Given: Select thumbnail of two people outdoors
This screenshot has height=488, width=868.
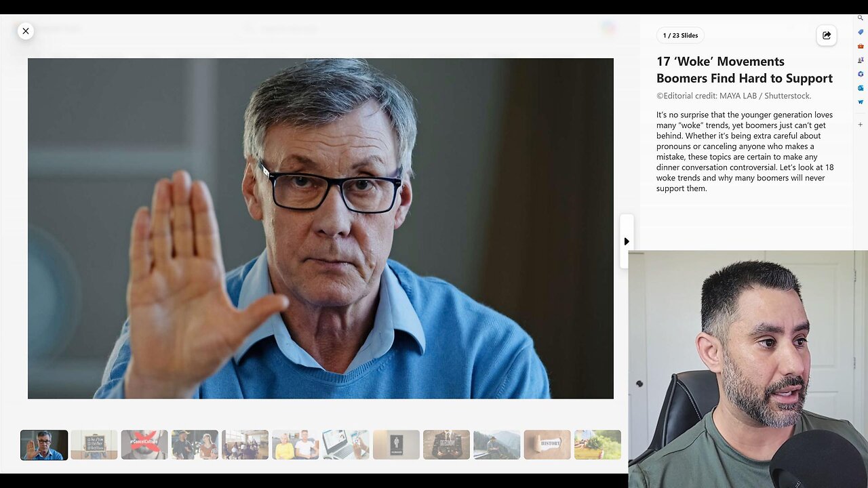Looking at the screenshot, I should [x=195, y=445].
